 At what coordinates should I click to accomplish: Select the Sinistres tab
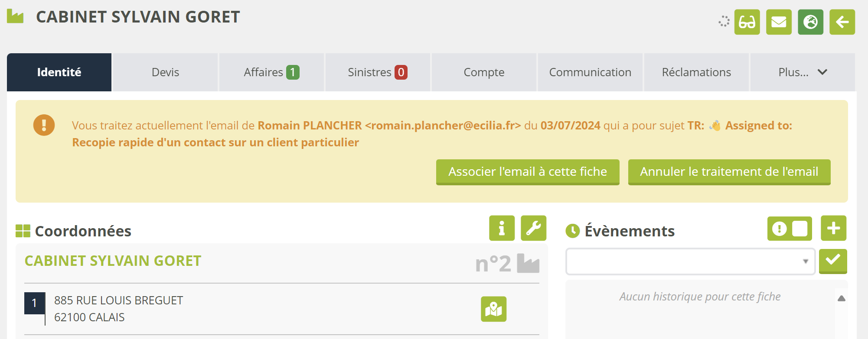[378, 72]
